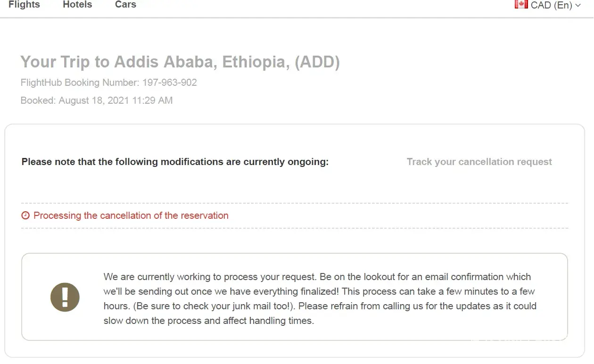The width and height of the screenshot is (594, 364).
Task: Open the Flights tab
Action: [x=24, y=5]
